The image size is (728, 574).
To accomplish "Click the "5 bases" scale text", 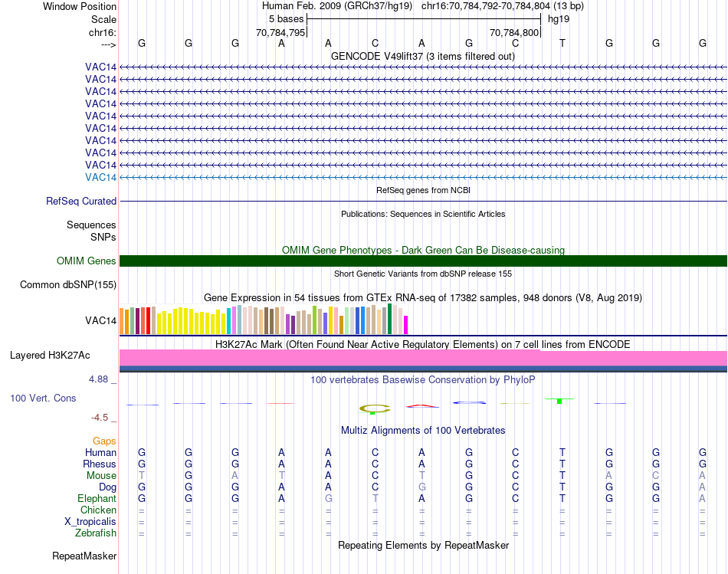I will tap(286, 19).
